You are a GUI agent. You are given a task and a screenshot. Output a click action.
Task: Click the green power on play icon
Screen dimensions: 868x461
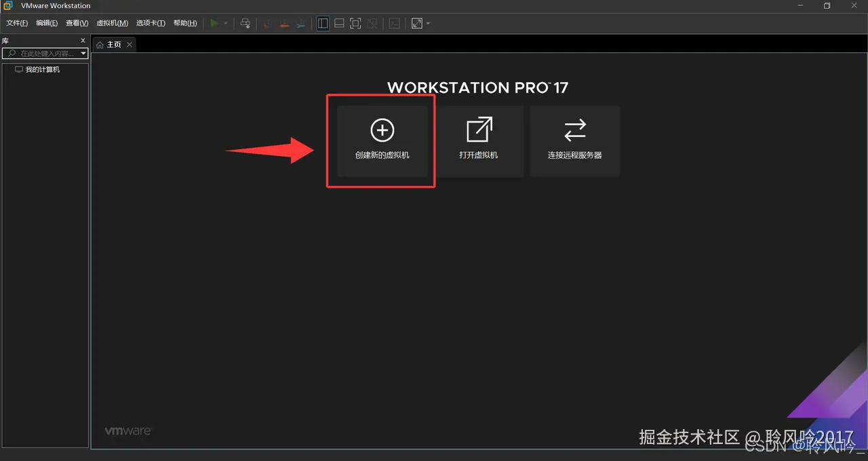(214, 23)
